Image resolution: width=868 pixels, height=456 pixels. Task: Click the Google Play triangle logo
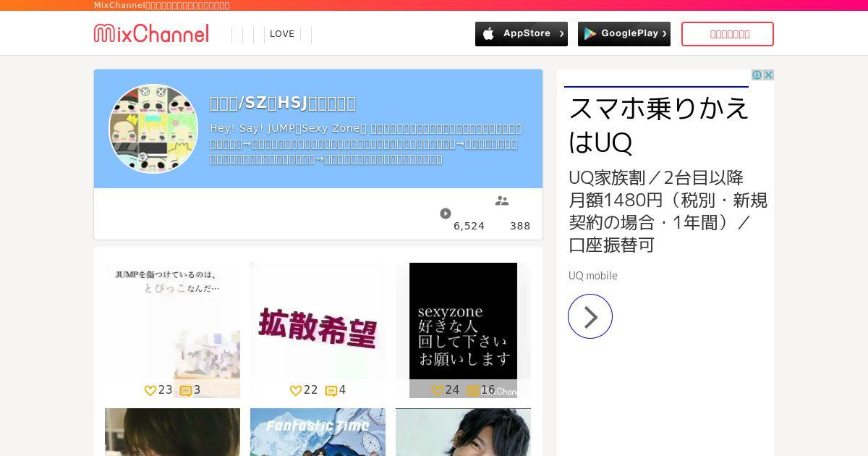point(590,34)
